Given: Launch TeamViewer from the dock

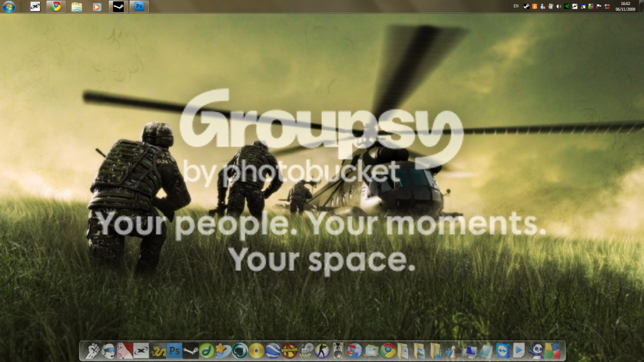Looking at the screenshot, I should click(502, 351).
